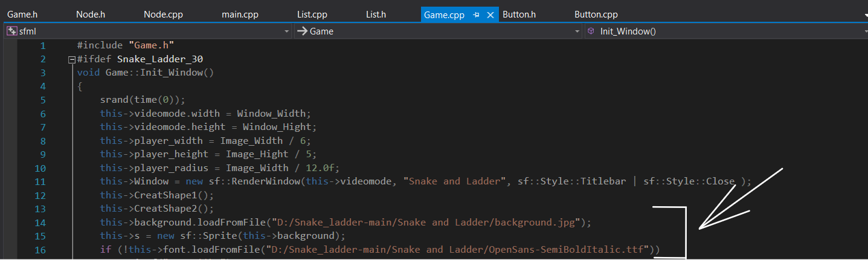Click the this->CreatShape2(); line

[157, 209]
